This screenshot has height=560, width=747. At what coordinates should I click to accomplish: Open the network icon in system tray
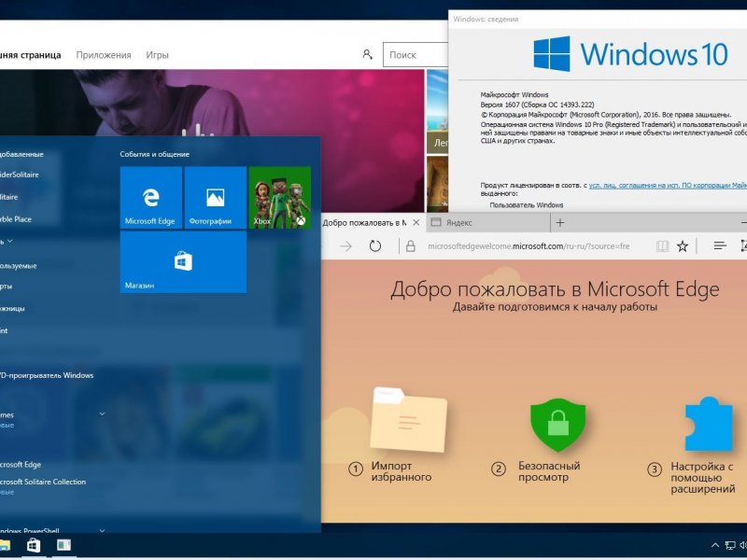pyautogui.click(x=730, y=546)
